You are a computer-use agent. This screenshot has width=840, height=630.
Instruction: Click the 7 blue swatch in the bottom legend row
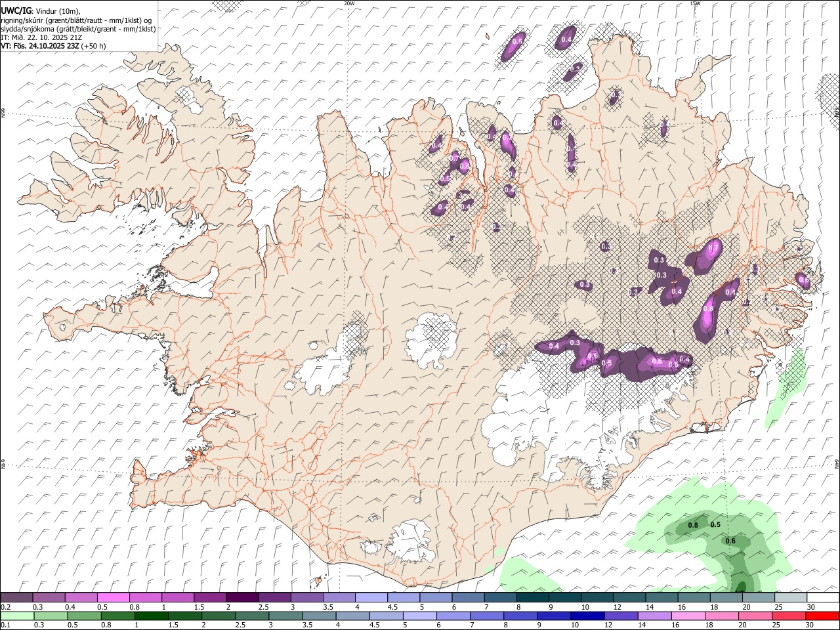point(486,616)
